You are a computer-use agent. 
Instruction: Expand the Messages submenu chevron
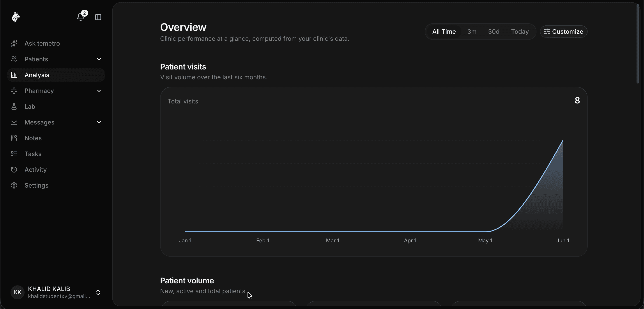click(99, 122)
